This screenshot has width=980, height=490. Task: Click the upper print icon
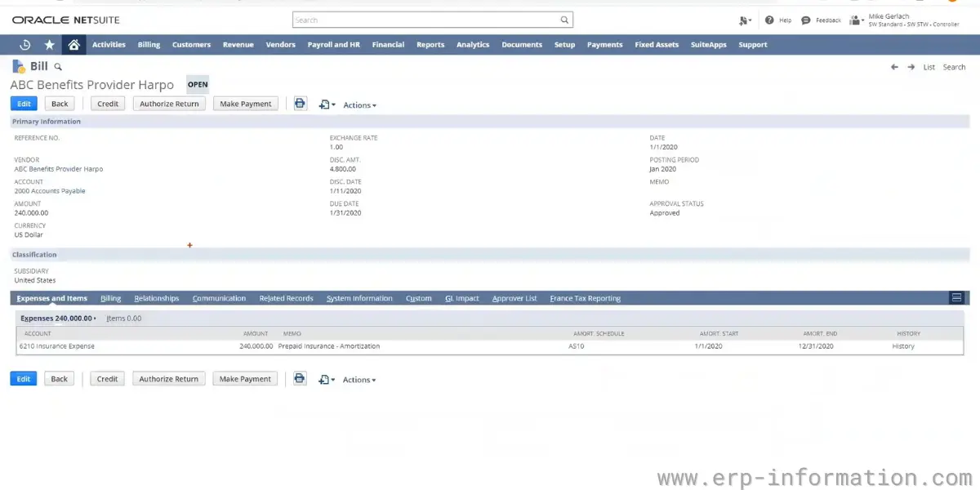click(x=300, y=104)
